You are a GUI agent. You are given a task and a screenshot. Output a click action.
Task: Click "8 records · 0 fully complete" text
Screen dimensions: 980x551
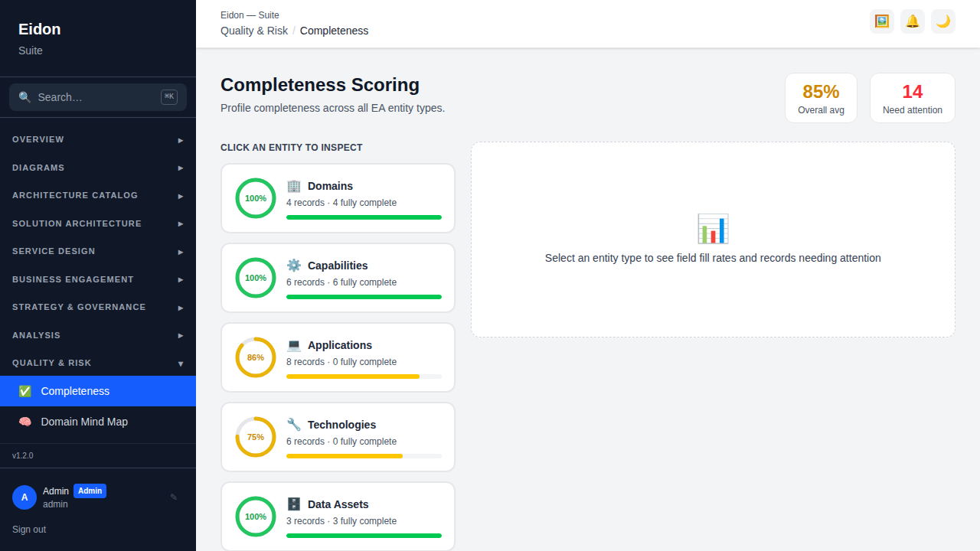[x=341, y=362]
